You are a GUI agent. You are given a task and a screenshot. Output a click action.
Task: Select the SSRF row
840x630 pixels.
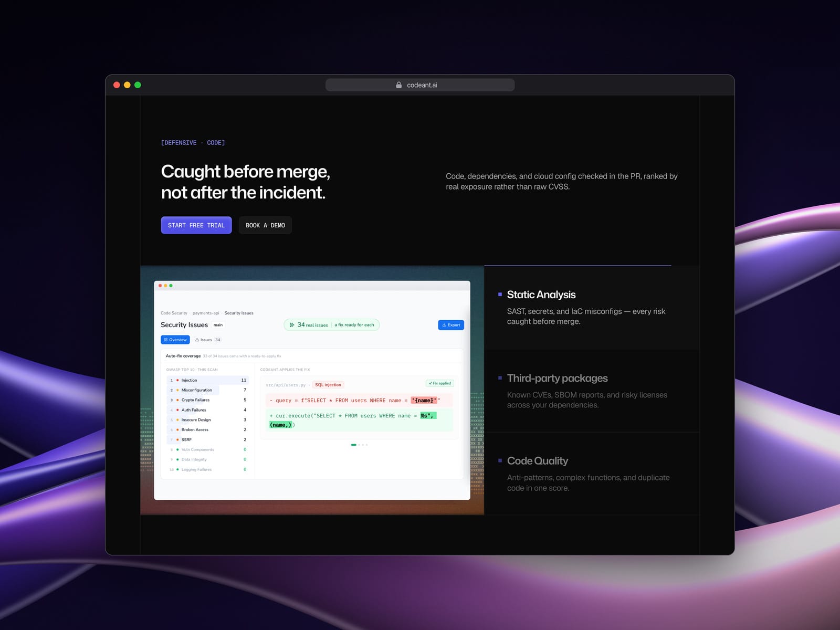[x=208, y=439]
